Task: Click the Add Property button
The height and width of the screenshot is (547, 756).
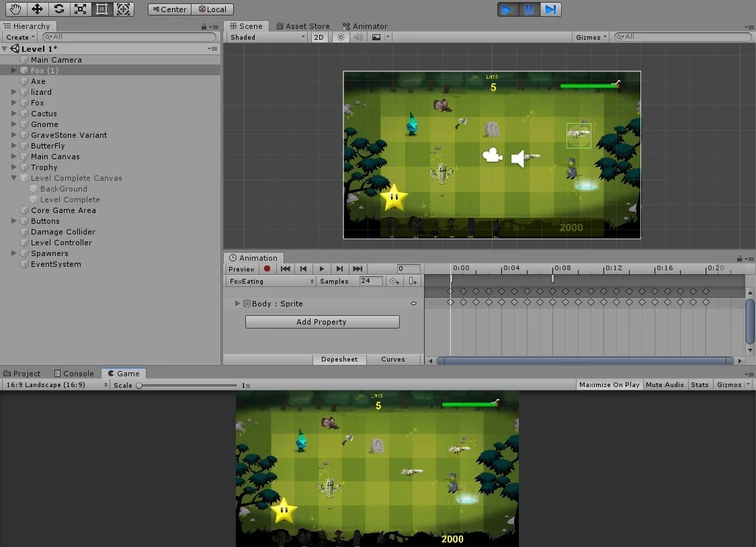Action: pyautogui.click(x=322, y=322)
